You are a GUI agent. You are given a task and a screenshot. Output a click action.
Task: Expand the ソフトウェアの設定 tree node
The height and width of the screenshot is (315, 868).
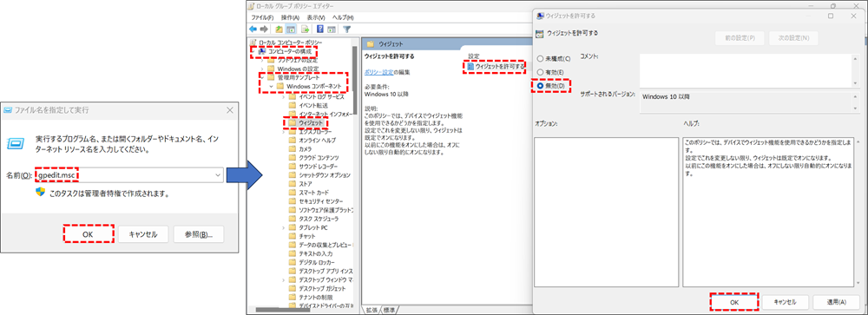coord(262,60)
